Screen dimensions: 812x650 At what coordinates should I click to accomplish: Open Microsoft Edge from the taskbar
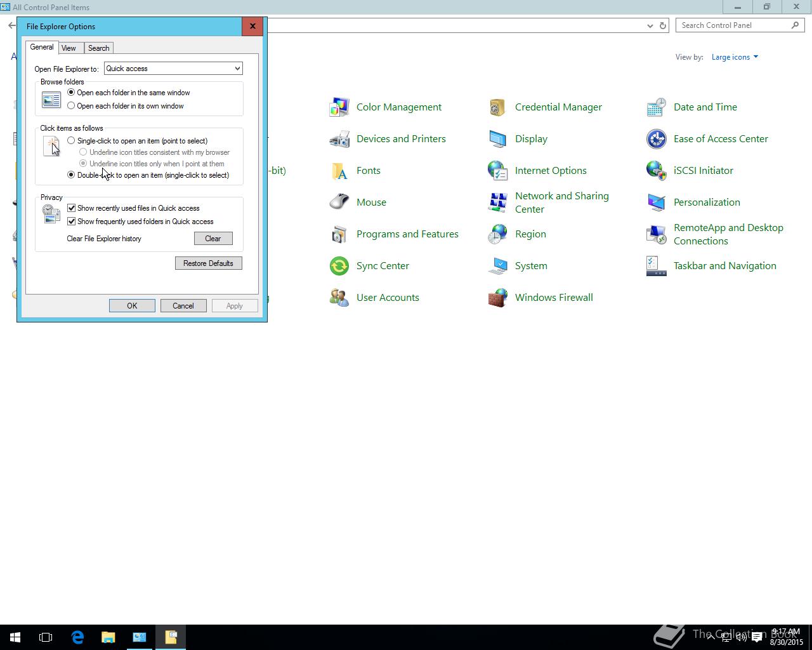tap(77, 637)
